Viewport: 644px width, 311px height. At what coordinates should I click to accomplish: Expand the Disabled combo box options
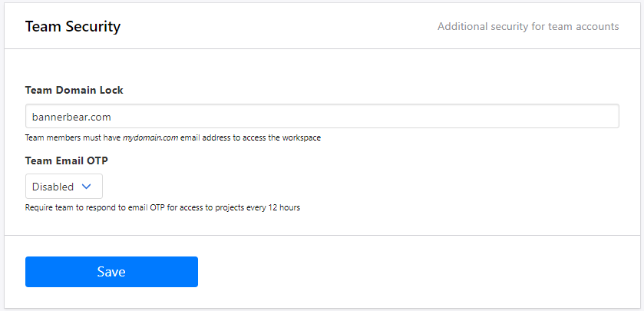click(64, 187)
